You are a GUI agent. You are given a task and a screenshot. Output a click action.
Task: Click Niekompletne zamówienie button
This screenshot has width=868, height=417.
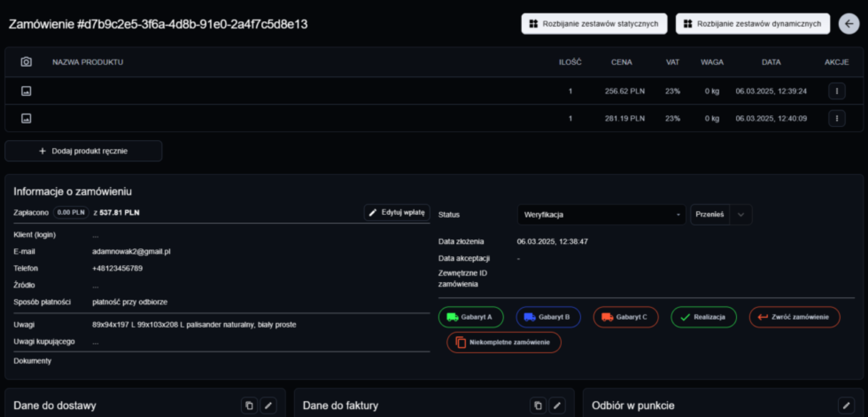pos(504,342)
